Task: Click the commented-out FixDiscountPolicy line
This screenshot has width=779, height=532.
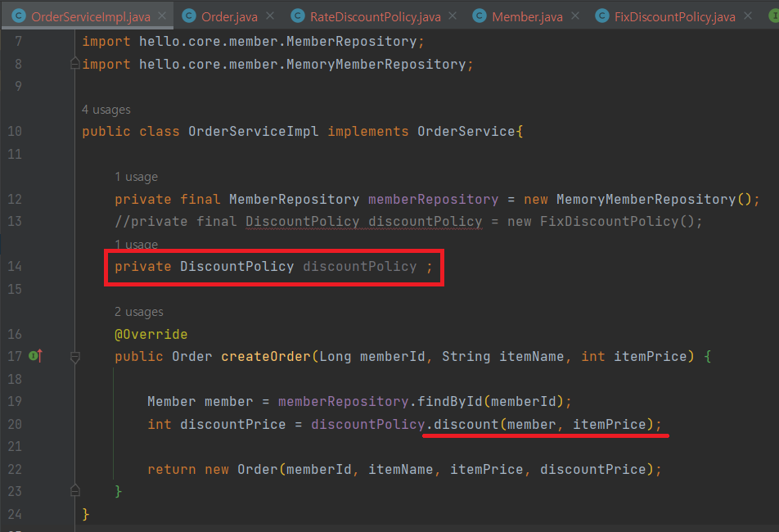Action: (x=408, y=222)
